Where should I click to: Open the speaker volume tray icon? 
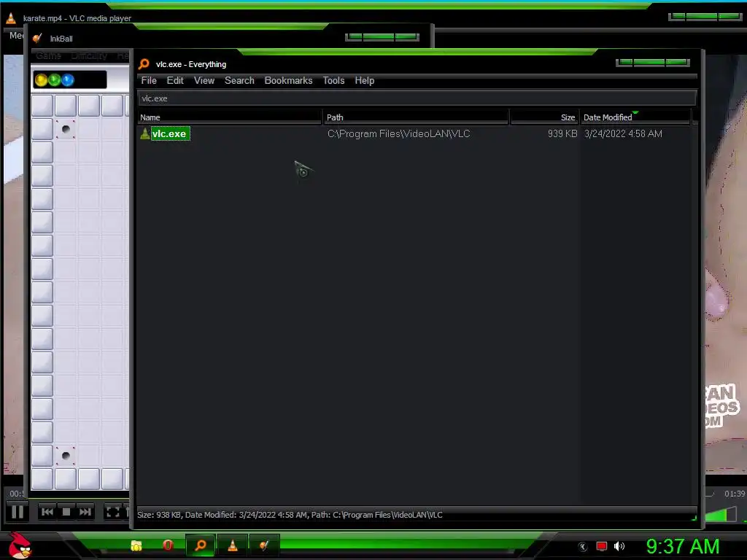[619, 546]
